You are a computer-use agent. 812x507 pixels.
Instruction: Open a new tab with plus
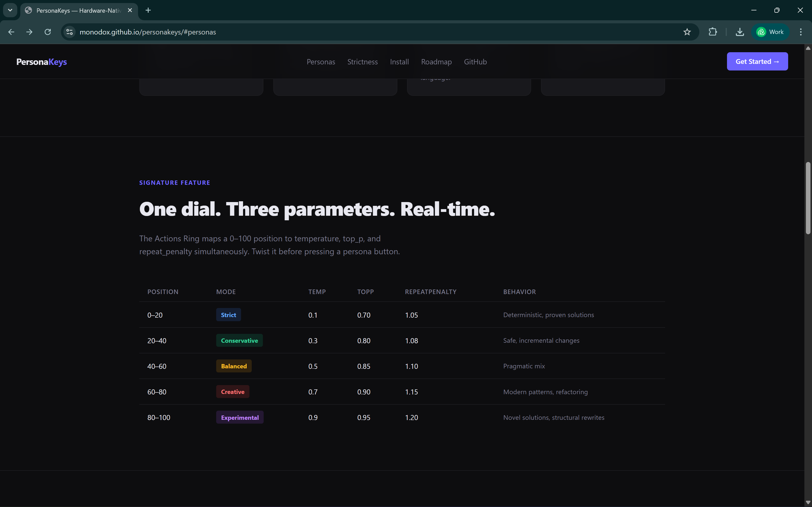pyautogui.click(x=148, y=10)
